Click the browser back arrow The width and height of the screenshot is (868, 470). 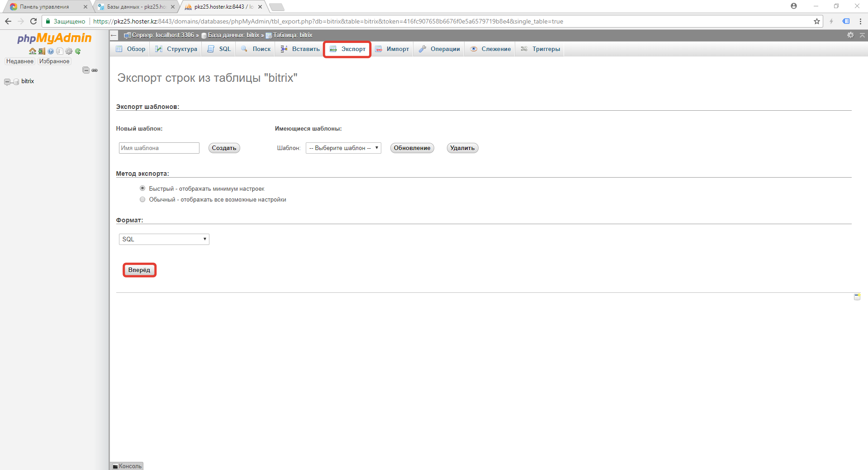pyautogui.click(x=8, y=21)
